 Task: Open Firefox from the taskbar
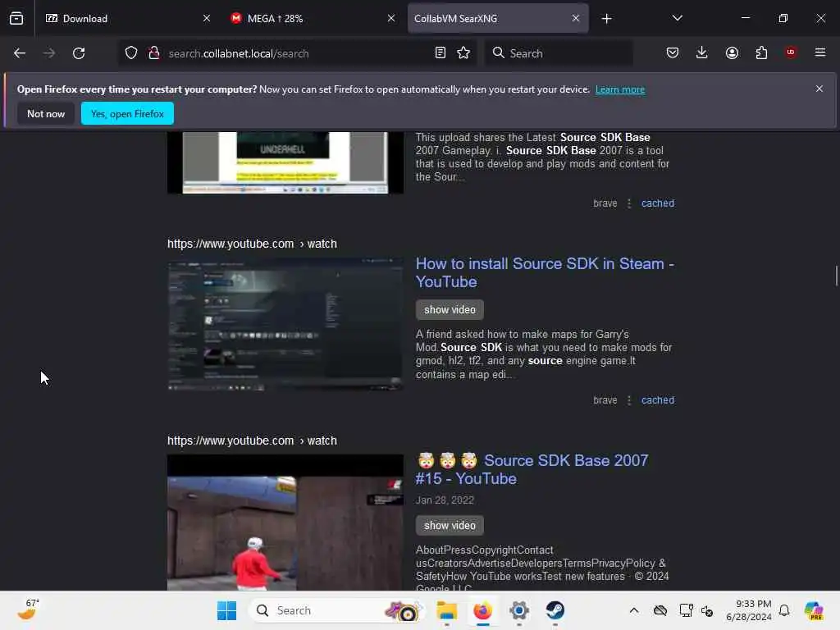click(x=482, y=610)
